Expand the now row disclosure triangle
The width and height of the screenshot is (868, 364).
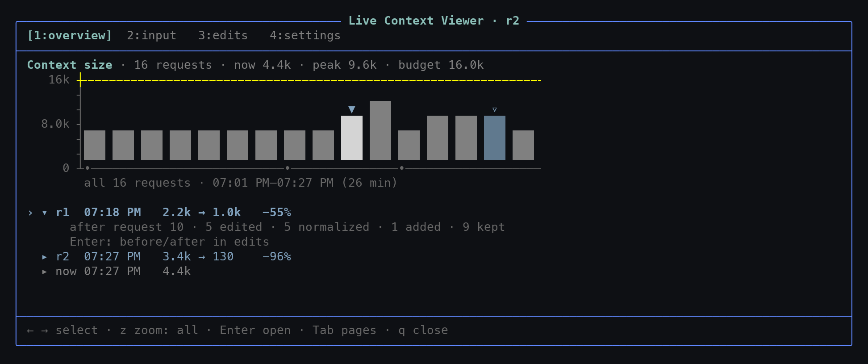click(45, 272)
